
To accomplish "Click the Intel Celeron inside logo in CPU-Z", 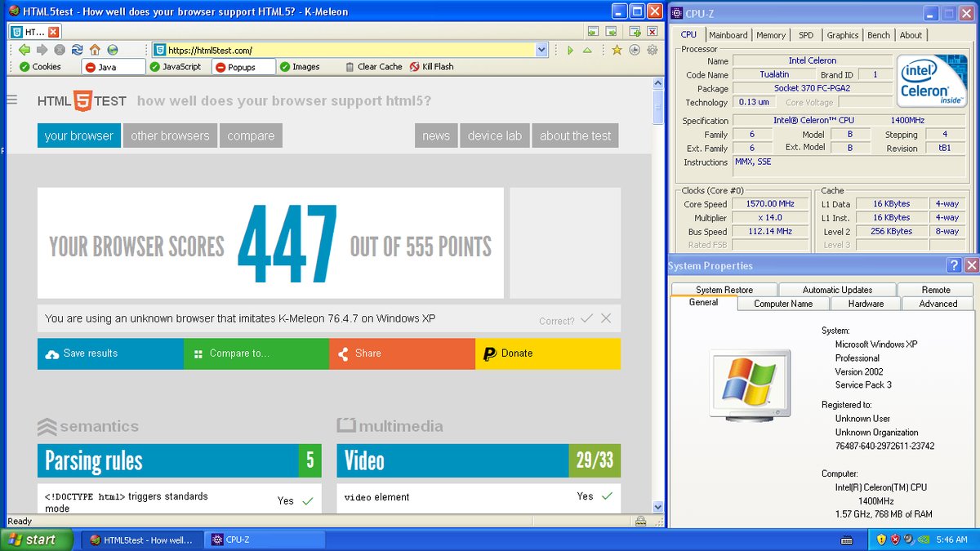I will point(931,82).
